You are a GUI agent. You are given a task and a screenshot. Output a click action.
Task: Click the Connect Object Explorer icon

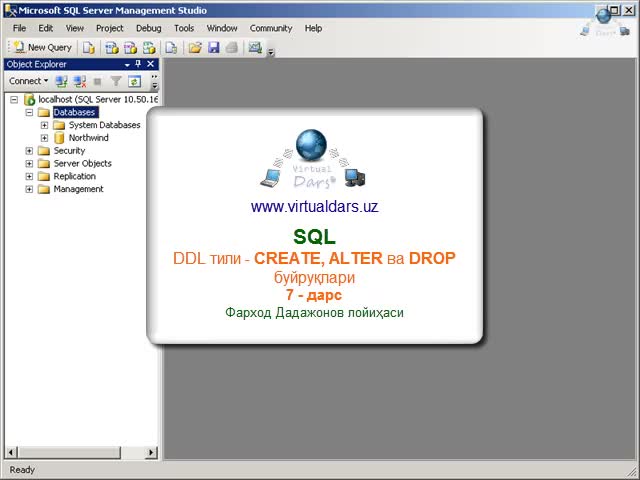click(x=62, y=81)
